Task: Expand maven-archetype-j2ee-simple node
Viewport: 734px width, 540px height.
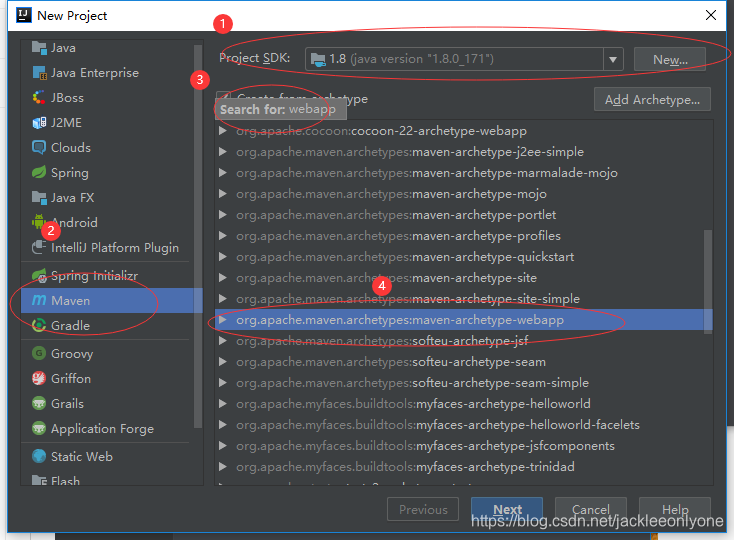Action: coord(223,152)
